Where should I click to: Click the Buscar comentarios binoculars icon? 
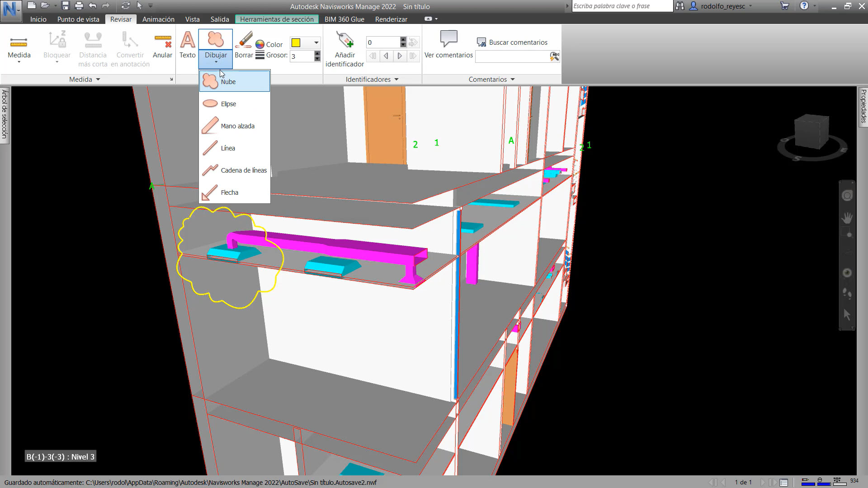point(481,42)
